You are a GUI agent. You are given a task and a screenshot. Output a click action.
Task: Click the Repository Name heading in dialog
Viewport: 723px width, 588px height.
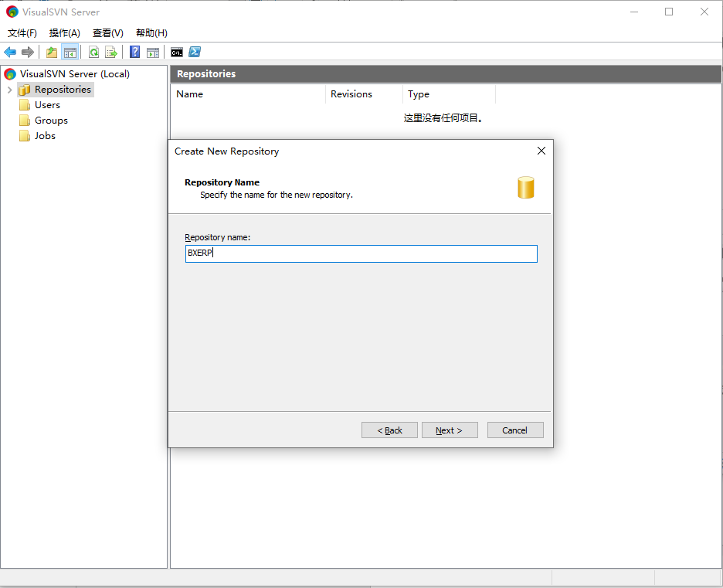(222, 182)
